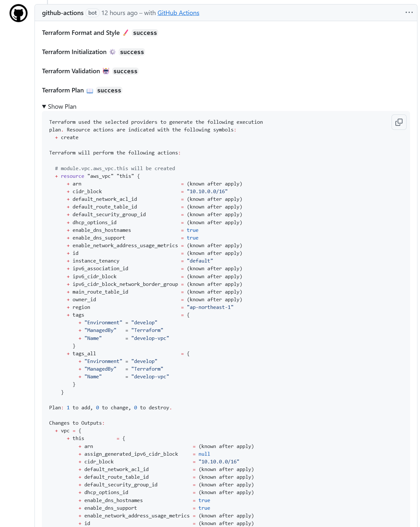Viewport: 420px width, 527px height.
Task: Click the "12 hours ago" timestamp
Action: click(119, 13)
